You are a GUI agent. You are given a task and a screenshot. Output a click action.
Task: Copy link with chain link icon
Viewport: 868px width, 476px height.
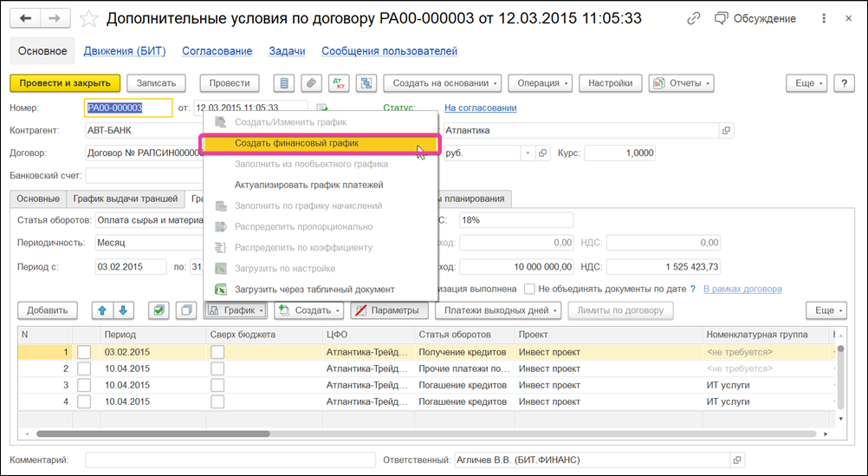pyautogui.click(x=693, y=19)
